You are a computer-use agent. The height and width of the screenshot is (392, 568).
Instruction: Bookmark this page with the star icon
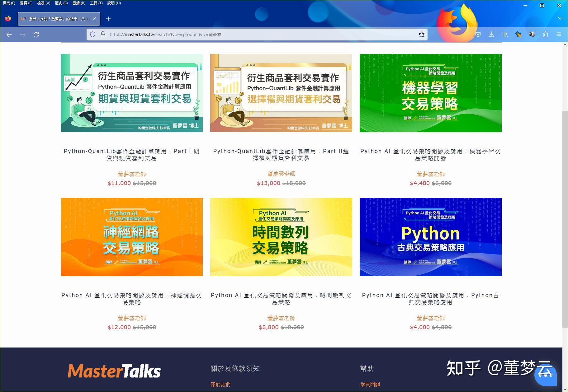pos(421,35)
